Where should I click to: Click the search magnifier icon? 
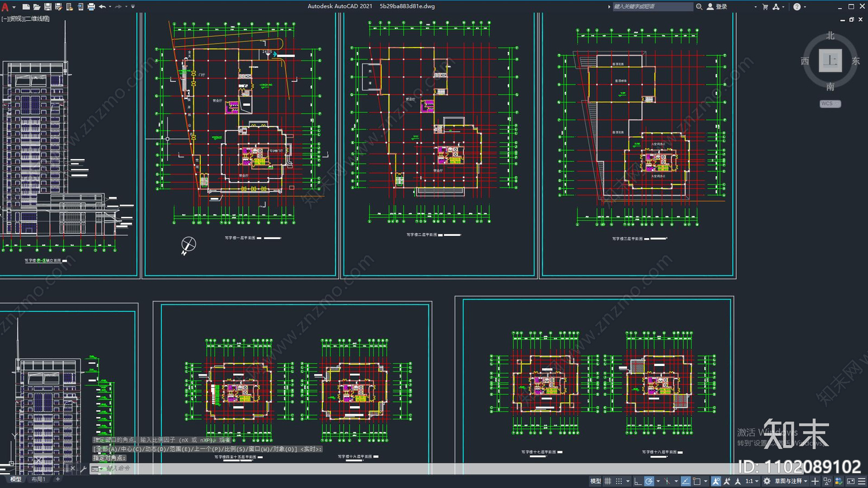[699, 7]
